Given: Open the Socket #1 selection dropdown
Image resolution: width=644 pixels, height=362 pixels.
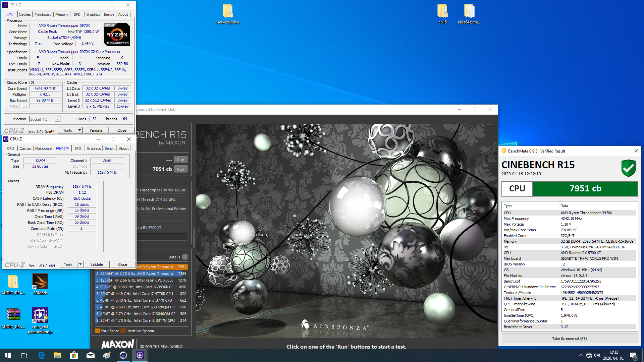Looking at the screenshot, I should 45,119.
